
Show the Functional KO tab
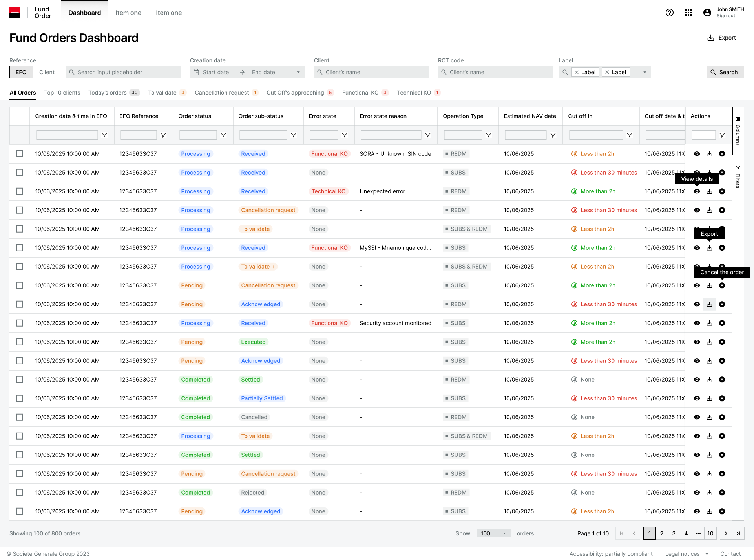(365, 93)
